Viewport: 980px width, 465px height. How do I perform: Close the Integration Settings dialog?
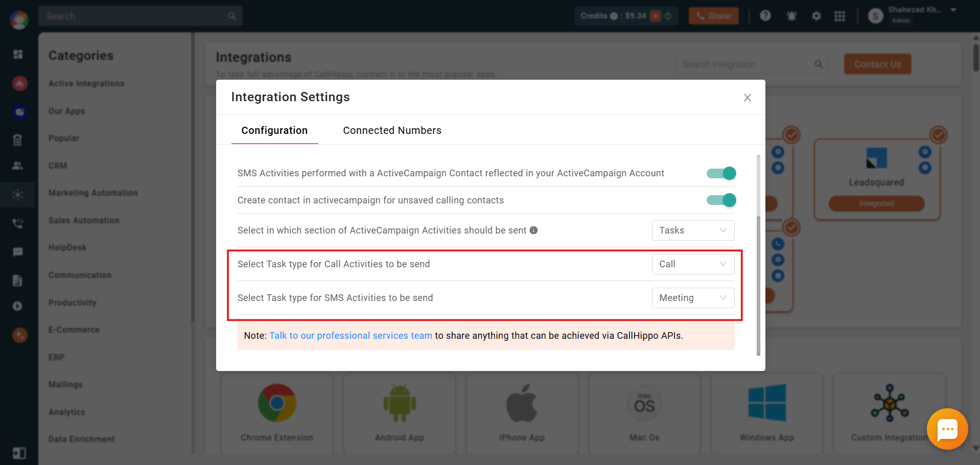[x=747, y=98]
